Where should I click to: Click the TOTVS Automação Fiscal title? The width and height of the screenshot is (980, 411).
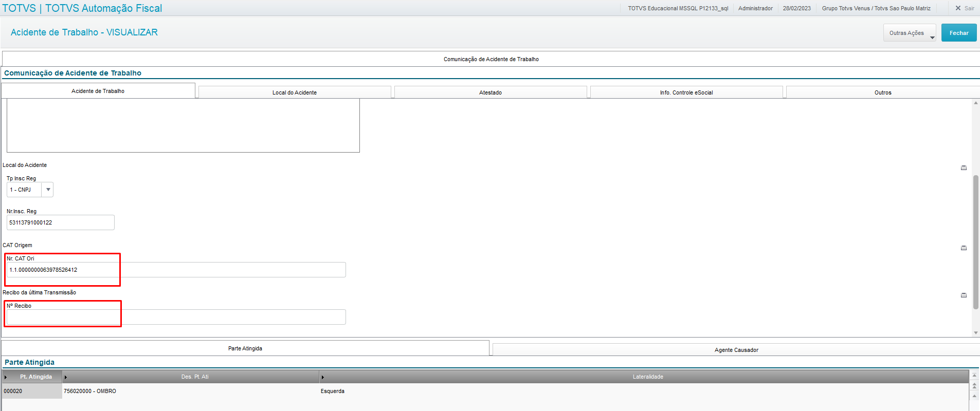click(x=82, y=8)
